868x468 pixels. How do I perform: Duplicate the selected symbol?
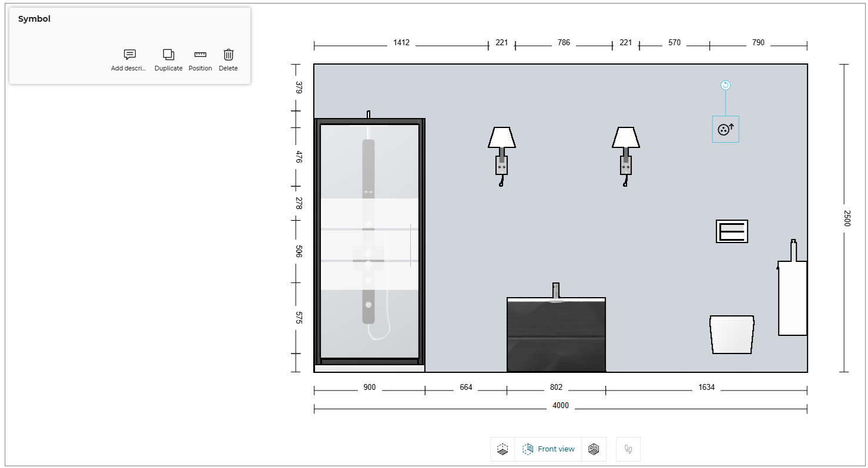169,55
